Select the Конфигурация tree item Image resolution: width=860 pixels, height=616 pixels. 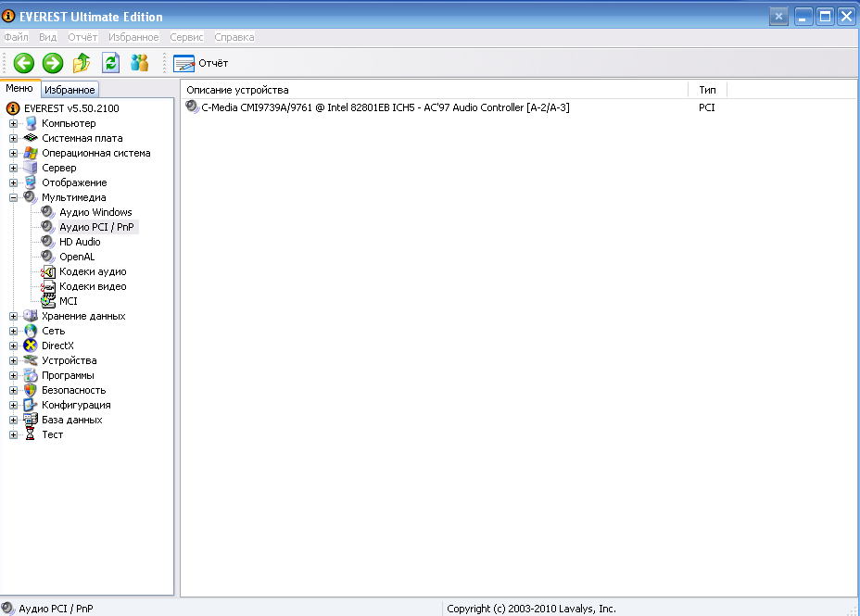tap(76, 405)
